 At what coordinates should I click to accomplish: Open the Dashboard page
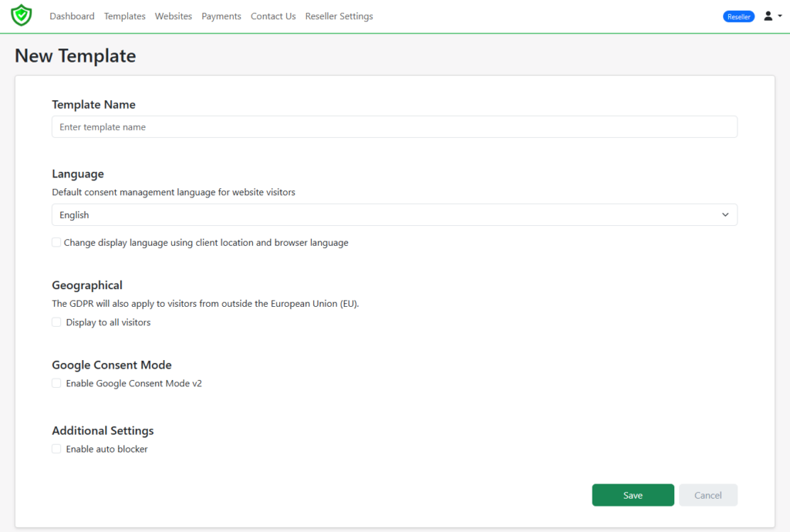(x=72, y=16)
